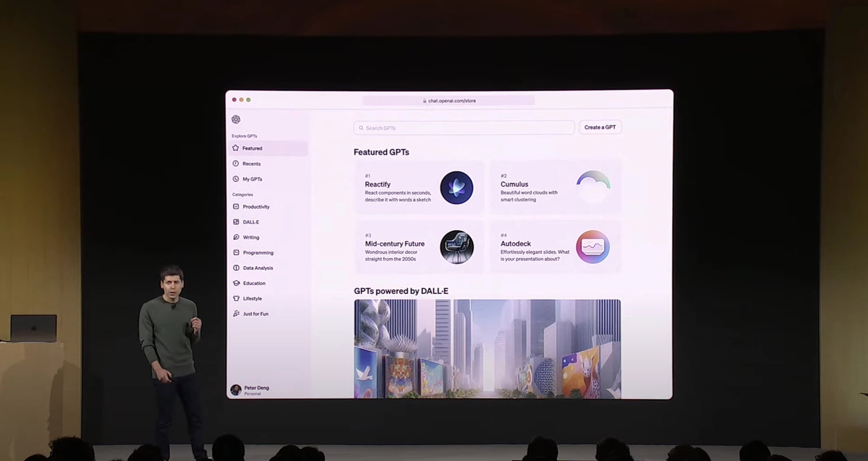Select the Programming category
This screenshot has width=868, height=461.
pos(269,253)
